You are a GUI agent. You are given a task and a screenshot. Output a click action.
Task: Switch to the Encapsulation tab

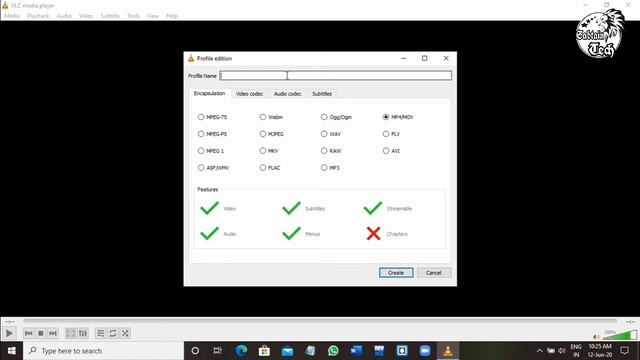point(209,93)
